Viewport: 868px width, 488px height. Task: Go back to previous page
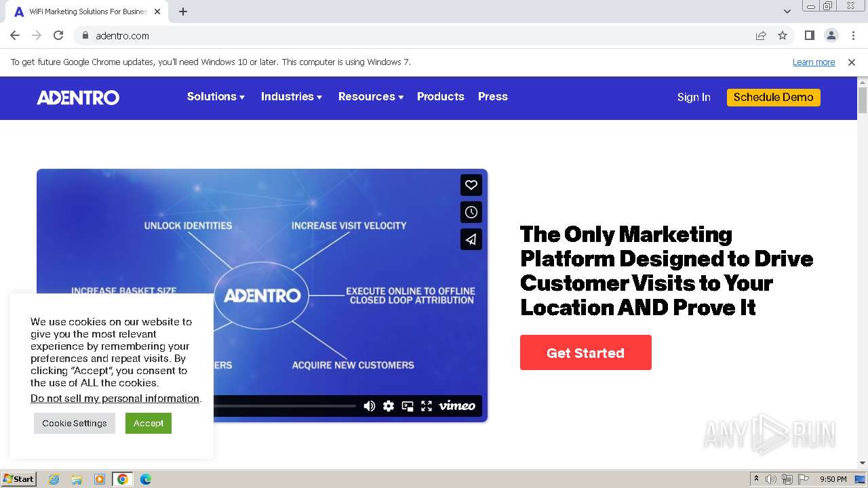[15, 35]
